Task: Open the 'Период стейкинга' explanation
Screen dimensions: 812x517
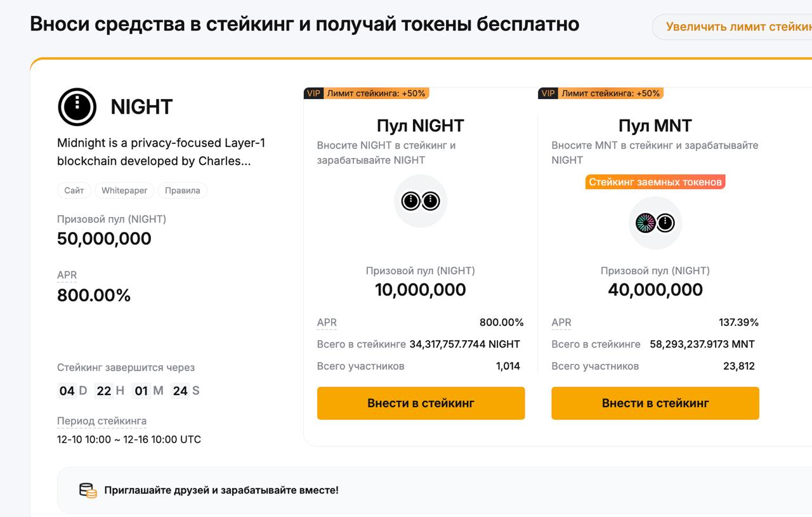Action: tap(101, 421)
